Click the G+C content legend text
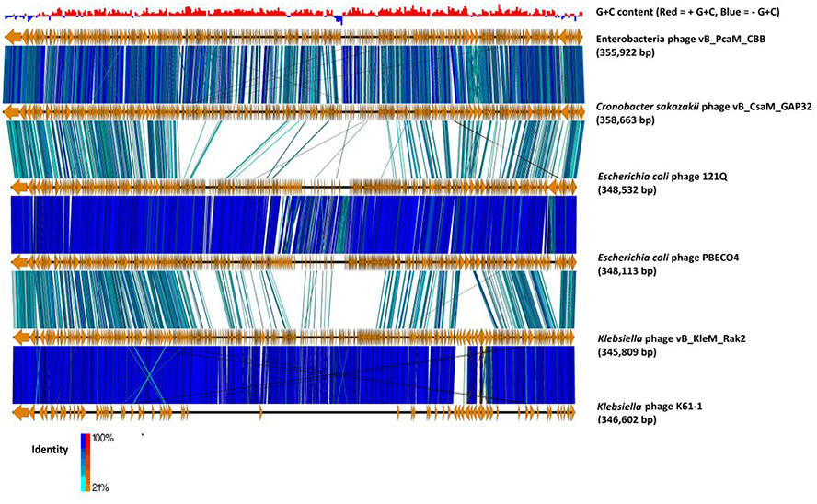Viewport: 817px width, 504px height. point(688,12)
